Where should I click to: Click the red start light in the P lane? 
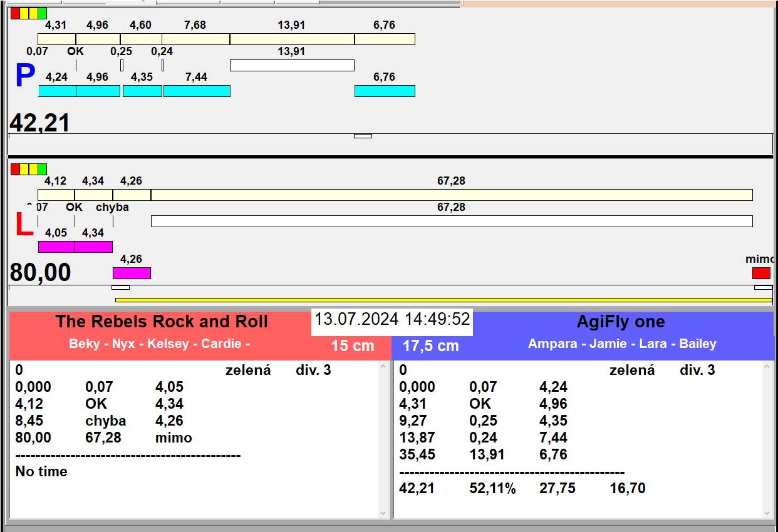tap(15, 13)
